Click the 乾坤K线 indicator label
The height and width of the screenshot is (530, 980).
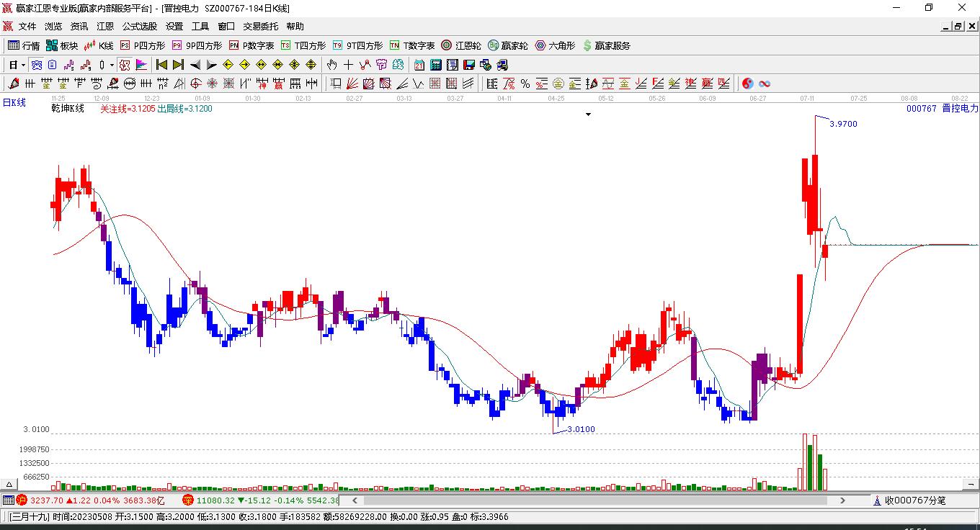[x=68, y=109]
